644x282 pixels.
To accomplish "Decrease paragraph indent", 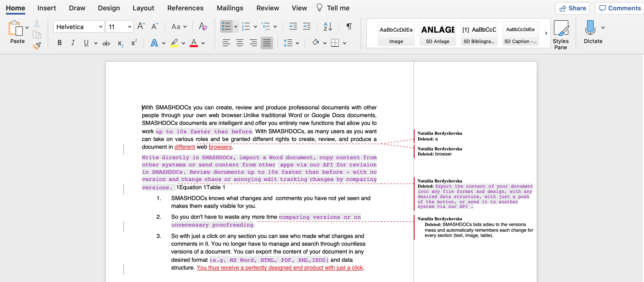I will click(293, 26).
